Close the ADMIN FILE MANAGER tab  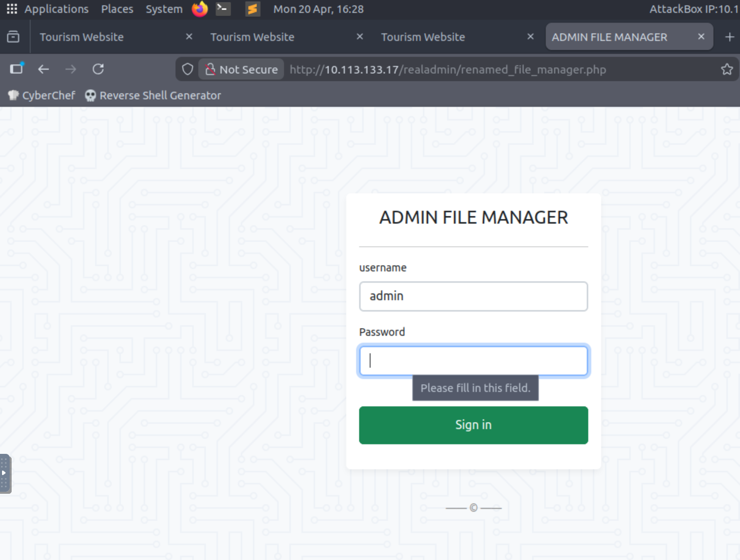point(702,37)
